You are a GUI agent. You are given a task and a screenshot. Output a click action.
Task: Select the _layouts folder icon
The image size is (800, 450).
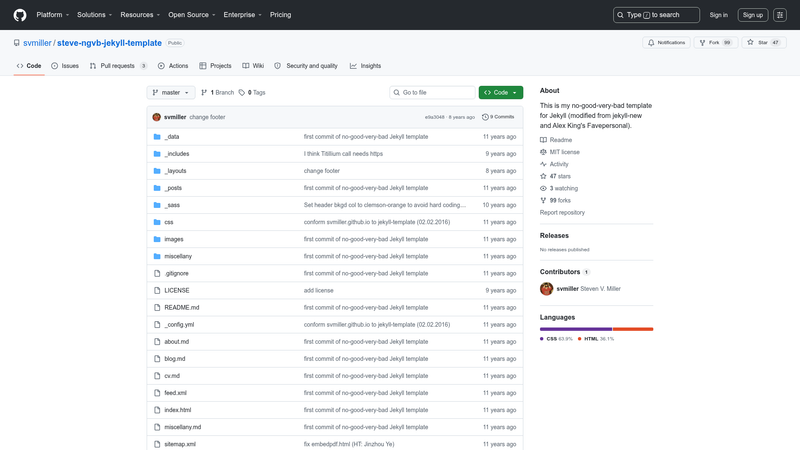157,171
